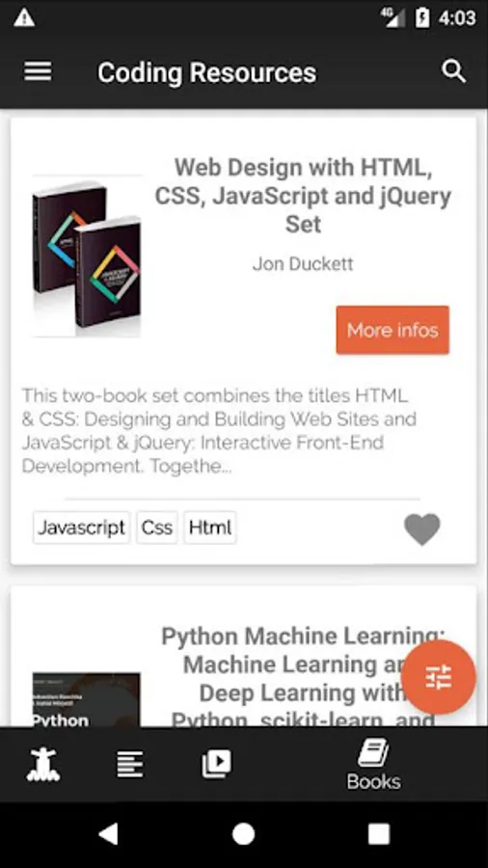Tap the Android recent apps square
Viewport: 488px width, 868px height.
[x=379, y=833]
